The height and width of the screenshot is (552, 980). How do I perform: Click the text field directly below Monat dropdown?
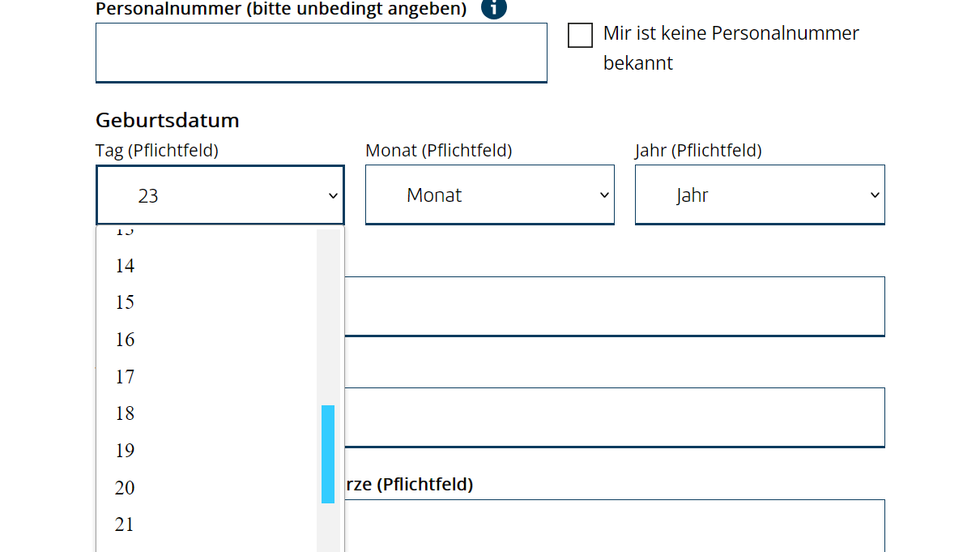[614, 306]
